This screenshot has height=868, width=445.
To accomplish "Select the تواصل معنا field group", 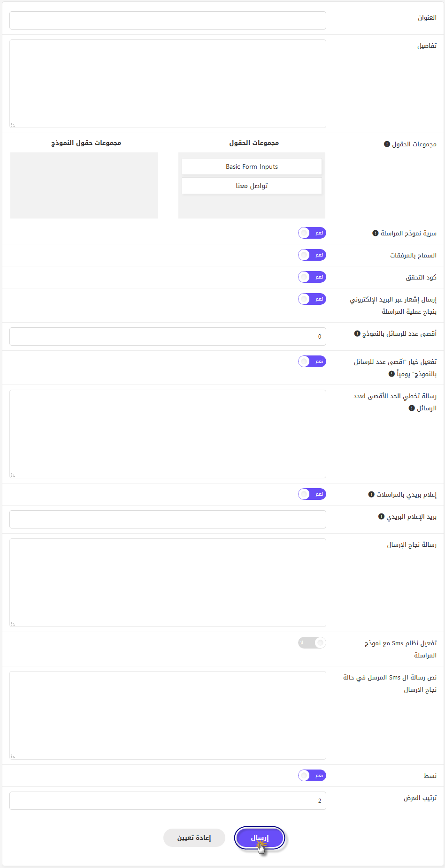I will coord(252,186).
